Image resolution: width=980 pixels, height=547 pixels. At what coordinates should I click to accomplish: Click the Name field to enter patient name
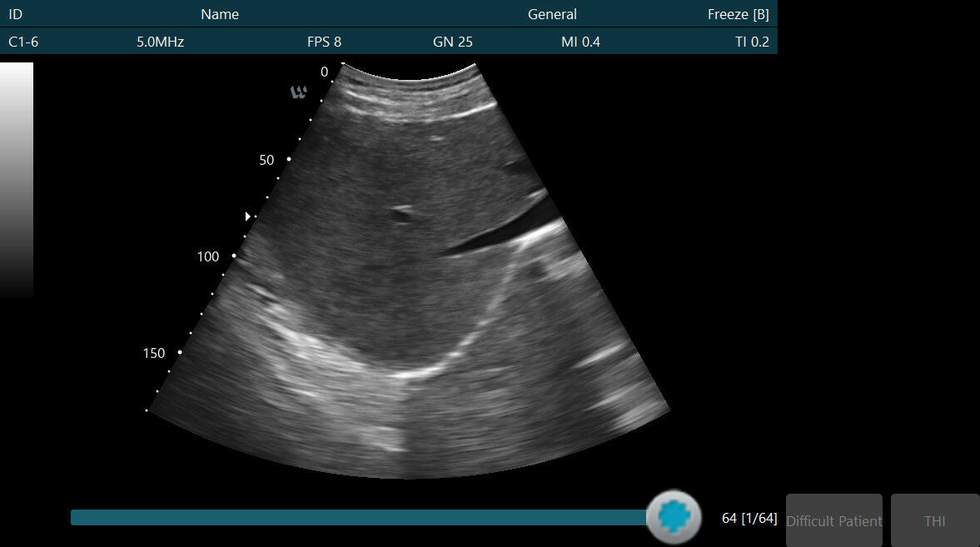219,13
